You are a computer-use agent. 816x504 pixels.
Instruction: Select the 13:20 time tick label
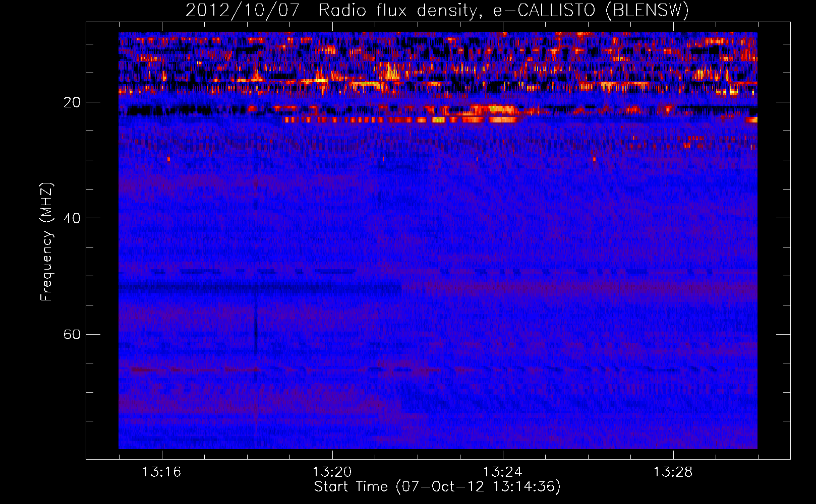point(332,472)
